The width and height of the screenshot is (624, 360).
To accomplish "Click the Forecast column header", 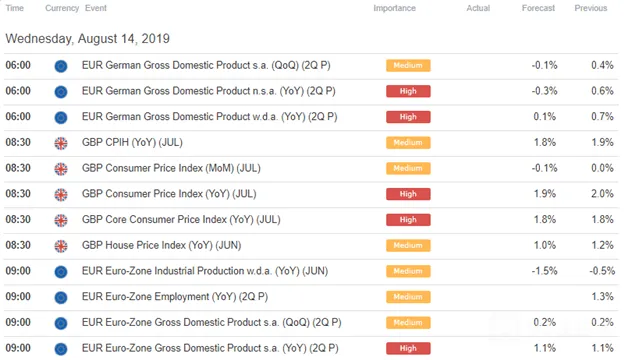I will tap(538, 8).
